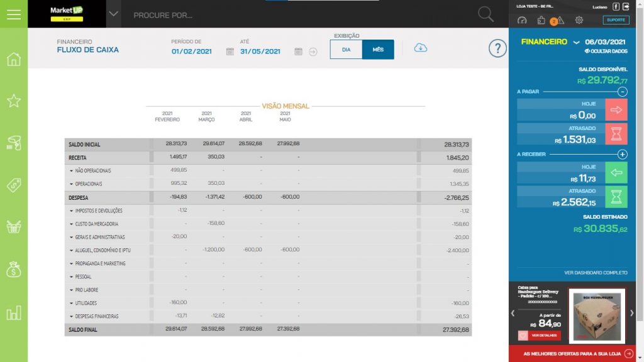Edit the start date 01/02/2021

192,52
